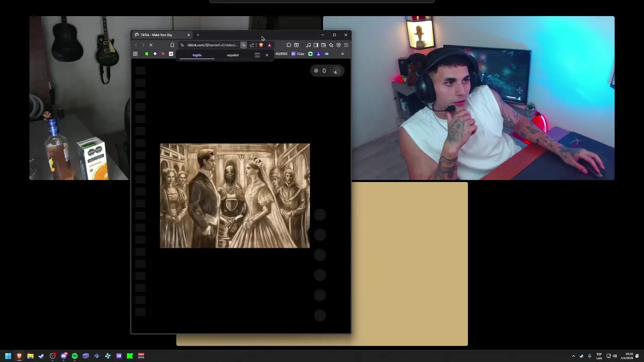Close the TikTok - Make Your Day tab
The image size is (644, 362).
coord(189,35)
